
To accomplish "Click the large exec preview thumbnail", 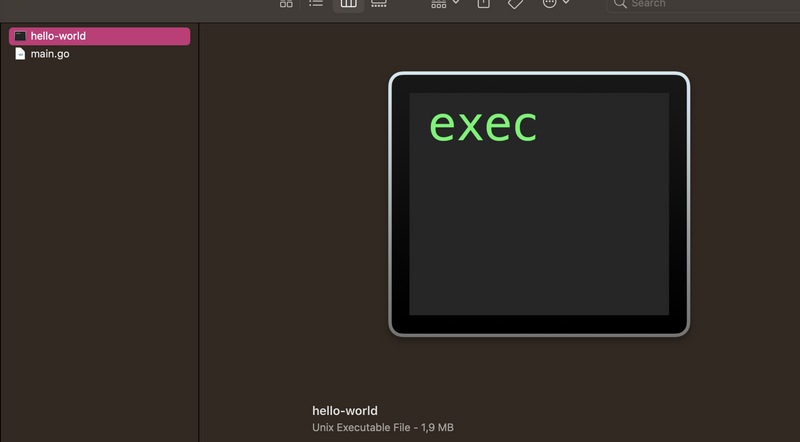I will (x=538, y=204).
